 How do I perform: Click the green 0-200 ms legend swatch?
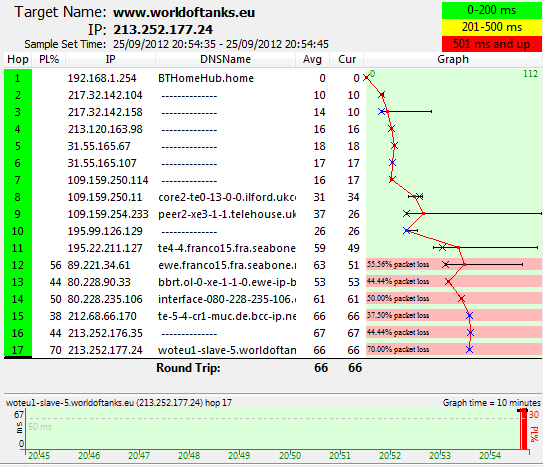click(x=492, y=10)
